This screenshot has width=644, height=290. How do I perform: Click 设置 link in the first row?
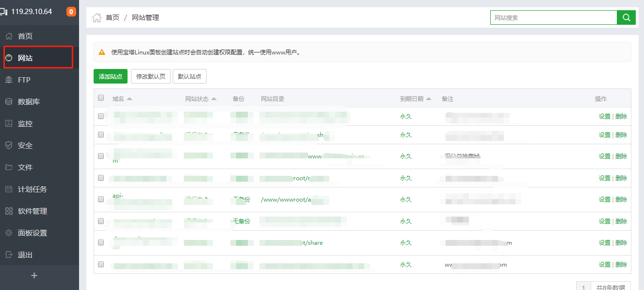[604, 117]
